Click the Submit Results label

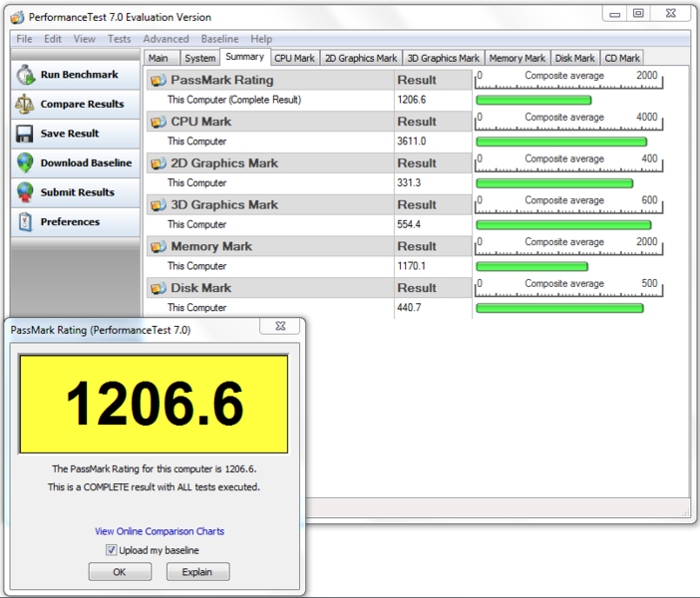coord(78,192)
